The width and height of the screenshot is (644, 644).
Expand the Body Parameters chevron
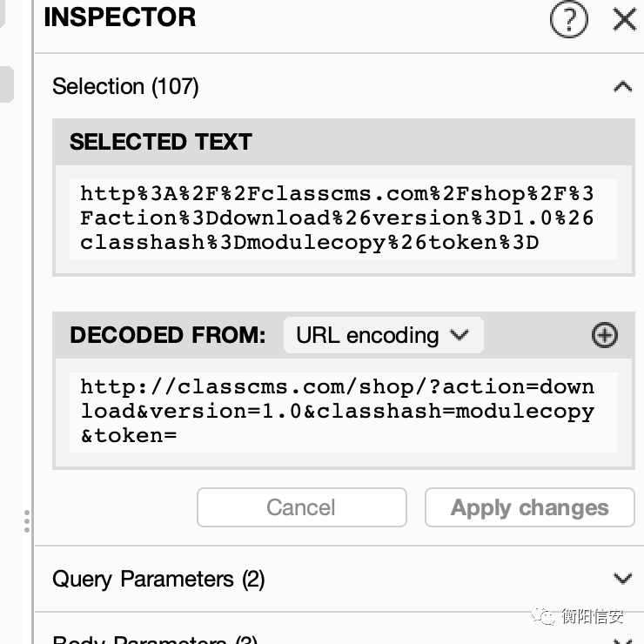622,641
